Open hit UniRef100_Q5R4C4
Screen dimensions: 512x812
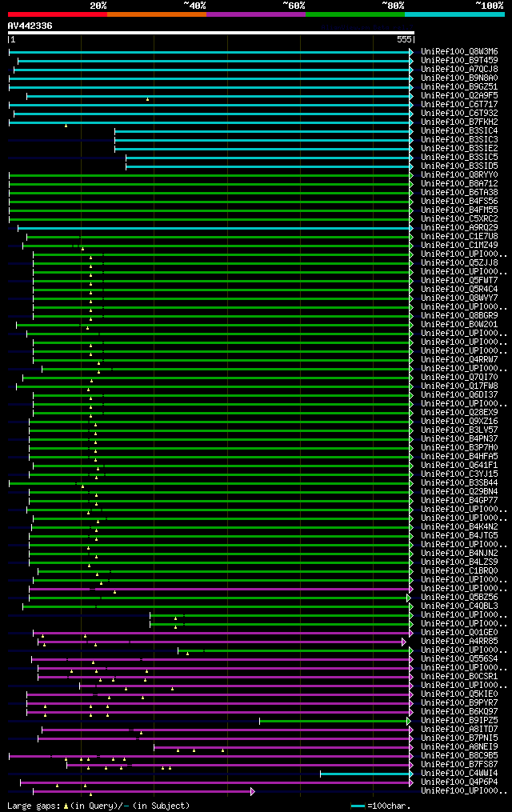(460, 290)
